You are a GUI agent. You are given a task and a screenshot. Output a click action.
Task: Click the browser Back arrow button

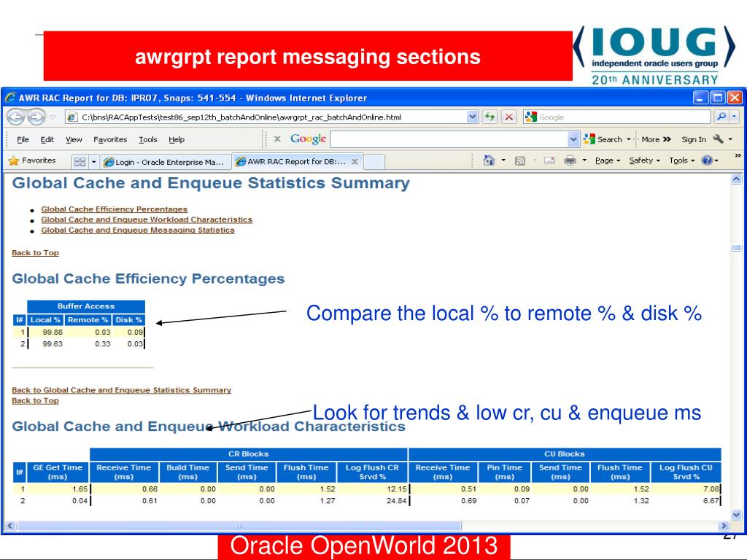(15, 117)
